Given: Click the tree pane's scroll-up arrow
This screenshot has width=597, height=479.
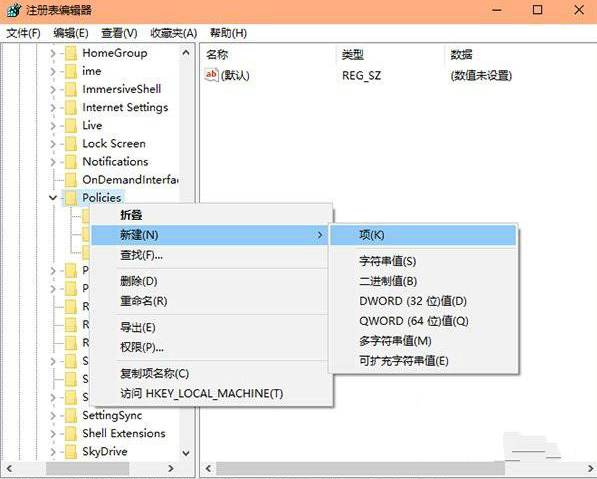Looking at the screenshot, I should pos(186,53).
